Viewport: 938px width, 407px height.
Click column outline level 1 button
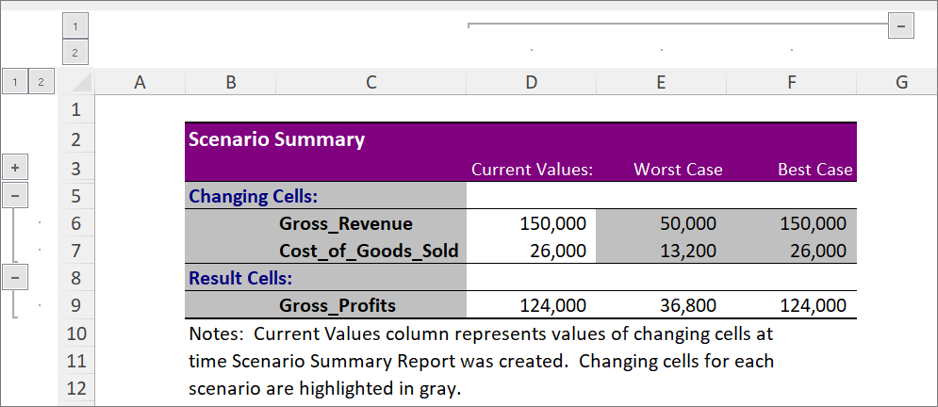[x=75, y=26]
